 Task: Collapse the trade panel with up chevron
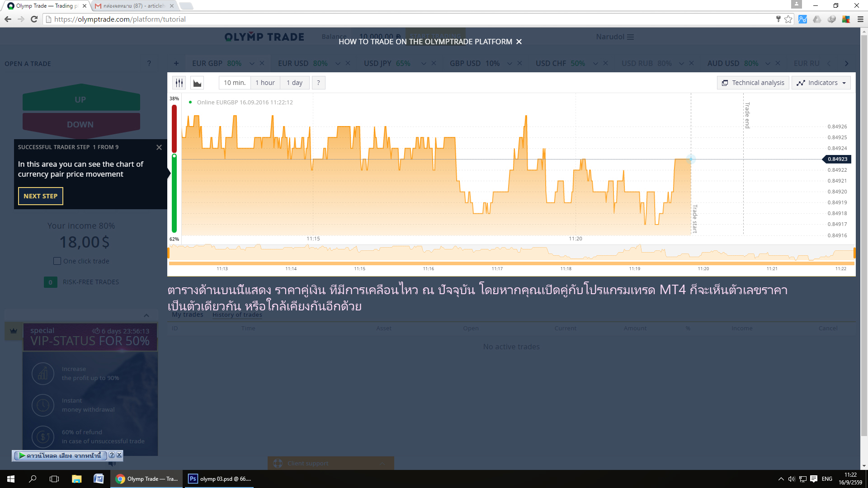(x=146, y=315)
